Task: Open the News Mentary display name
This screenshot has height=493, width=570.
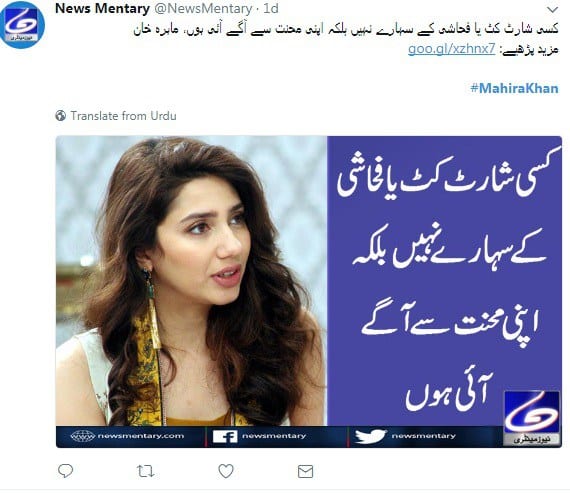Action: point(103,8)
